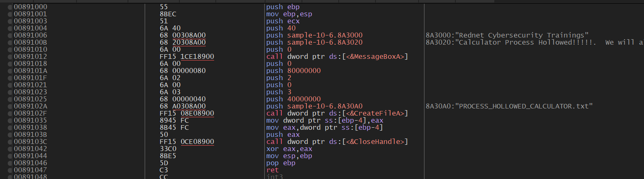Toggle breakpoint dot beside address 00891000
This screenshot has height=179, width=644.
(10, 7)
